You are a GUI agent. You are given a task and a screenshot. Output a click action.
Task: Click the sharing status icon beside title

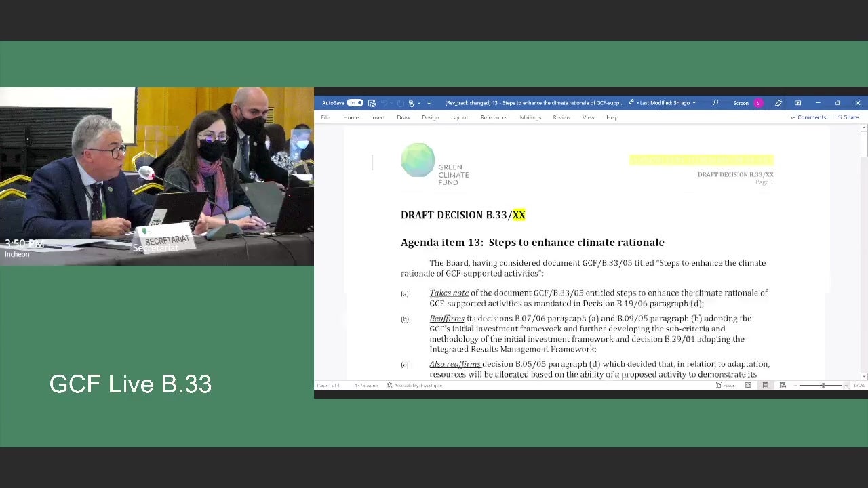click(x=631, y=103)
